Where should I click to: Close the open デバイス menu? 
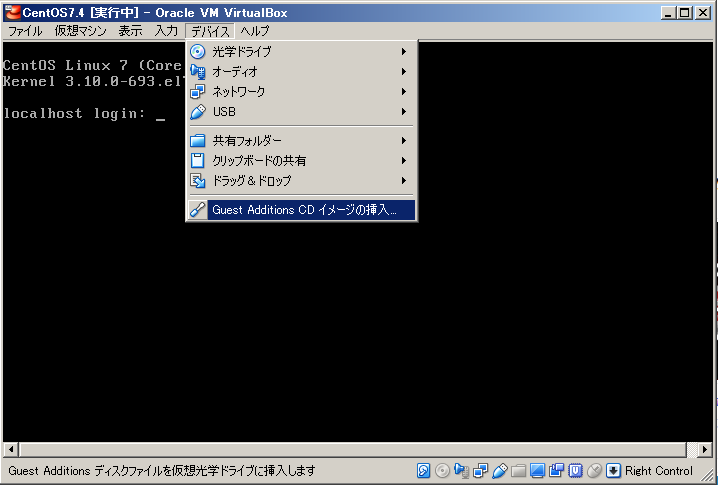pos(210,31)
